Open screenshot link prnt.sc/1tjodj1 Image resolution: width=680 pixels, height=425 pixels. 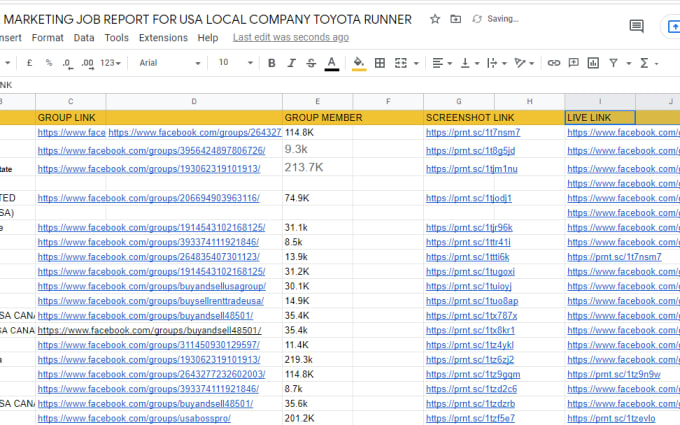pos(469,198)
